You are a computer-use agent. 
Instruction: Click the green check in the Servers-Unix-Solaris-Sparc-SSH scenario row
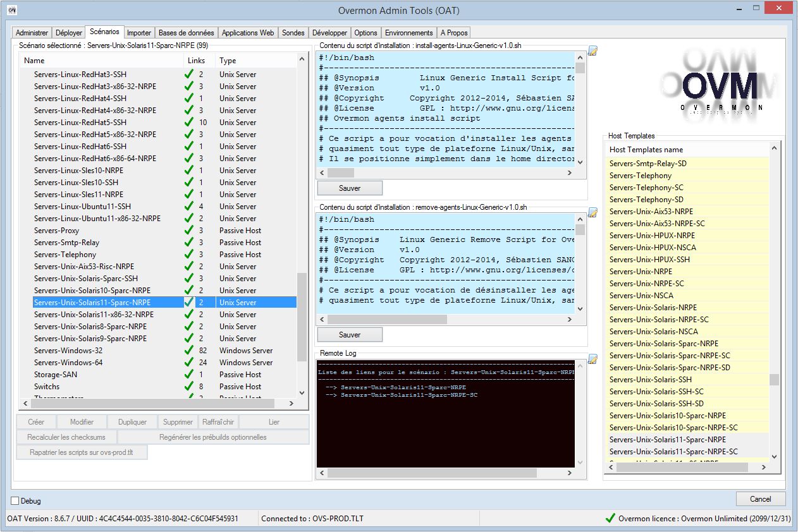(188, 279)
